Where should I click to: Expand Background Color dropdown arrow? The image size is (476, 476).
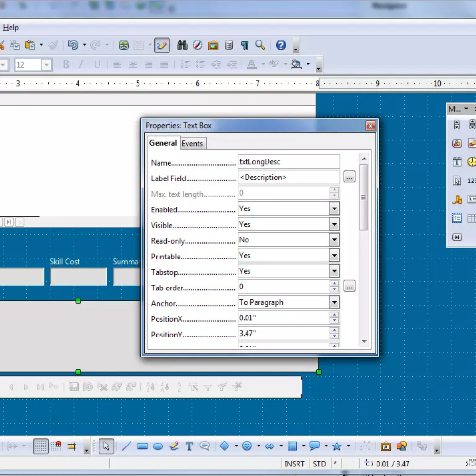[x=308, y=64]
